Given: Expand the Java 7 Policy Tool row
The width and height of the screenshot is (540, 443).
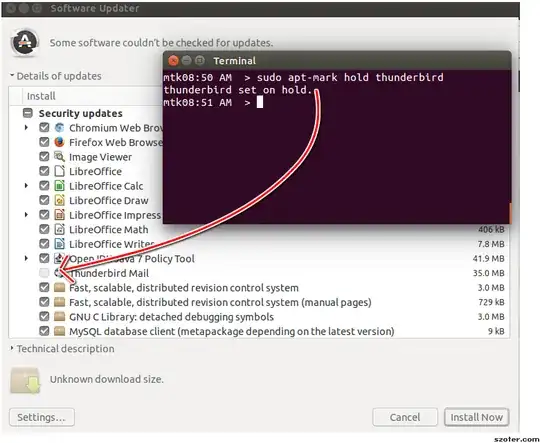Looking at the screenshot, I should click(x=26, y=258).
